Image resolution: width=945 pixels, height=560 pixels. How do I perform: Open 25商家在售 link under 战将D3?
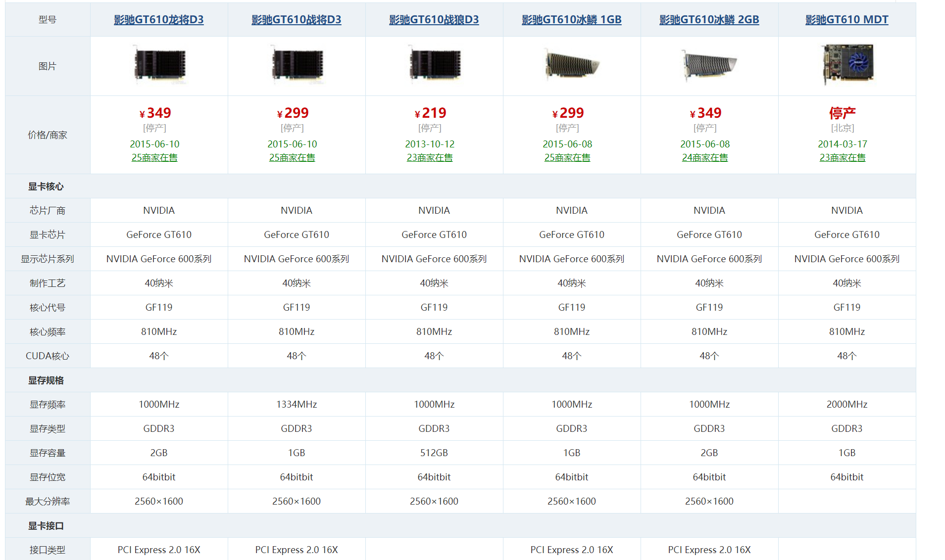(x=292, y=157)
